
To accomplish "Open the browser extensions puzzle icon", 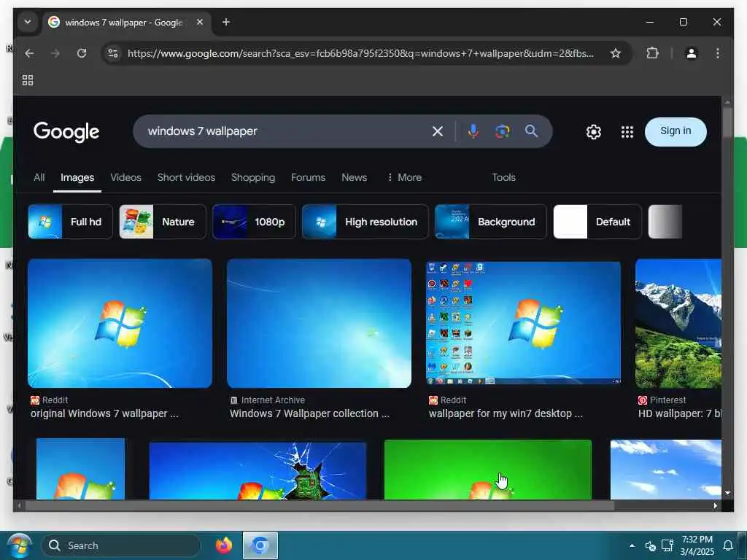I will [652, 53].
